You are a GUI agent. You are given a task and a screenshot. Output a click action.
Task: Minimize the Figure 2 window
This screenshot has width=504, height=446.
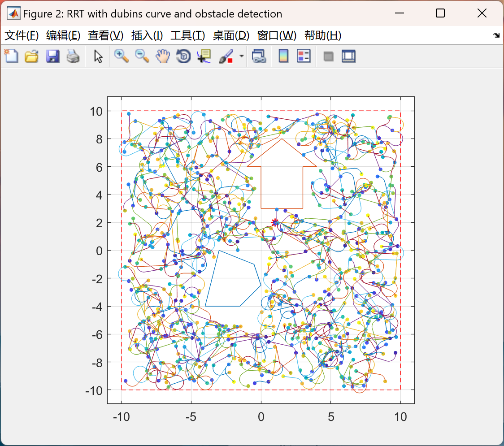(x=399, y=13)
